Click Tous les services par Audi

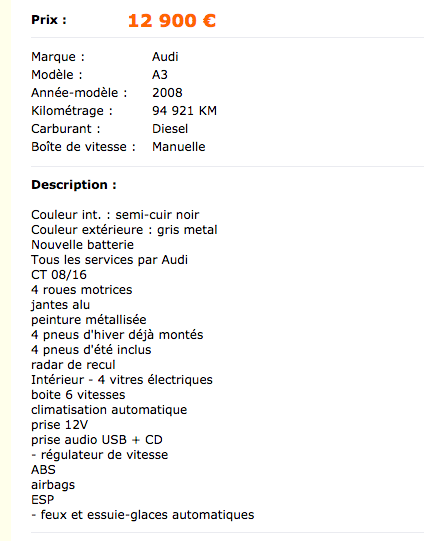(109, 260)
